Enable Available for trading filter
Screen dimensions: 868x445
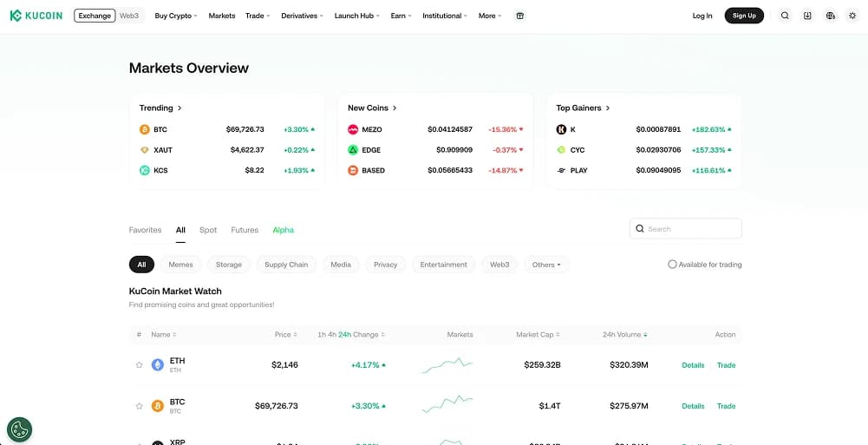tap(672, 265)
